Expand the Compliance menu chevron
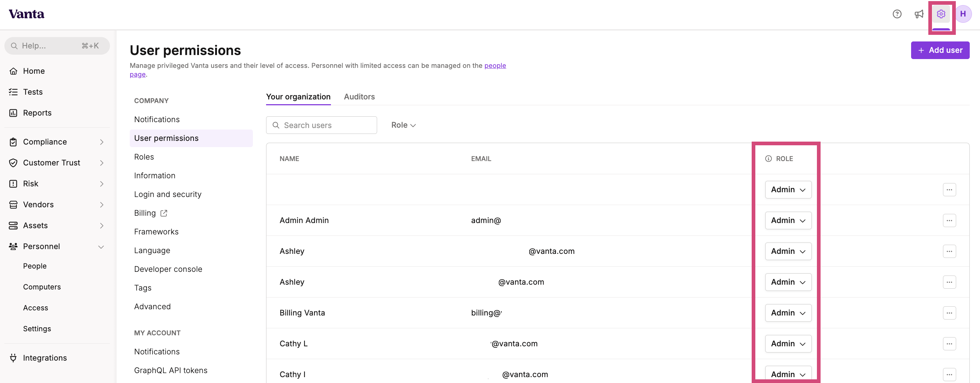980x383 pixels. (102, 142)
